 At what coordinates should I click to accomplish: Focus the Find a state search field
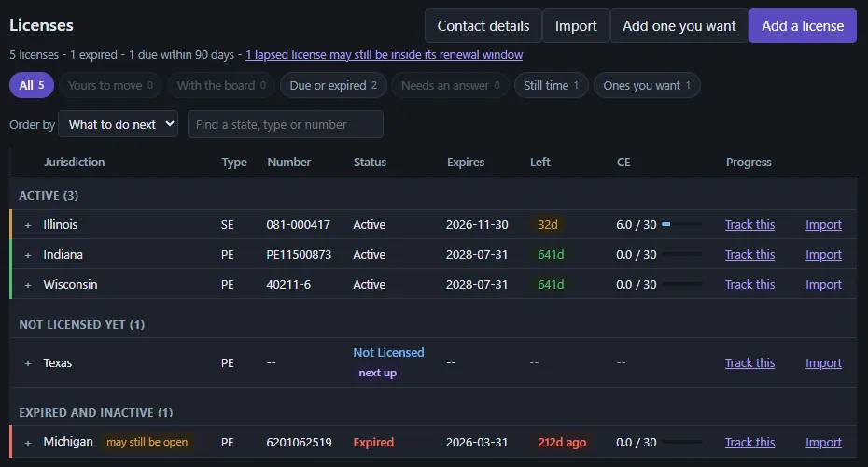click(x=285, y=124)
